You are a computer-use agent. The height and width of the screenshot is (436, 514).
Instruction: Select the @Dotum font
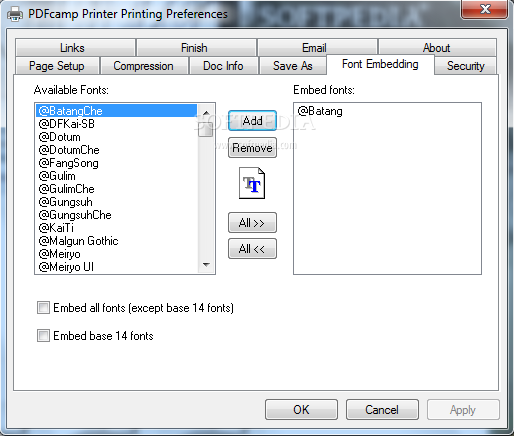(117, 137)
